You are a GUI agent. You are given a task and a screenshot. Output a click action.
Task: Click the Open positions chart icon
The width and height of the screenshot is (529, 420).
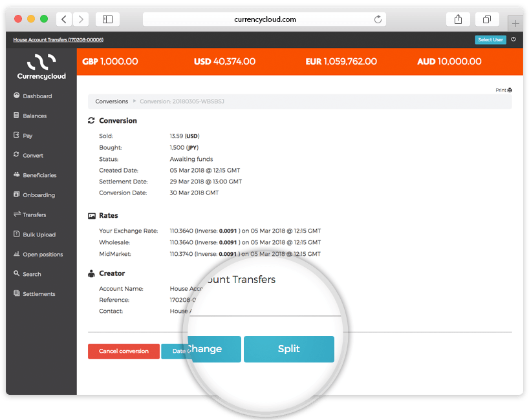17,254
